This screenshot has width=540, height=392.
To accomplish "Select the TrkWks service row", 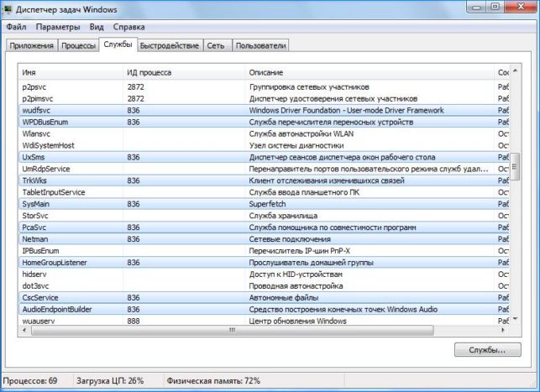I will (x=264, y=180).
